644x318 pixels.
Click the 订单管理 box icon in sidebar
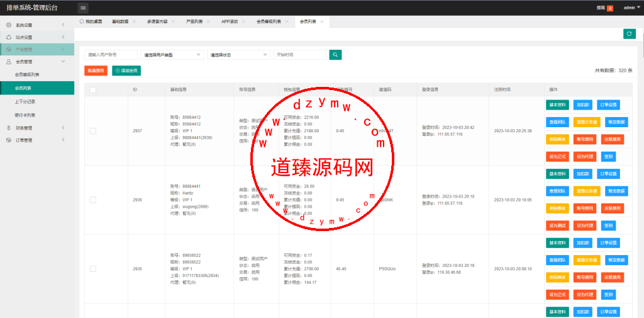point(9,140)
